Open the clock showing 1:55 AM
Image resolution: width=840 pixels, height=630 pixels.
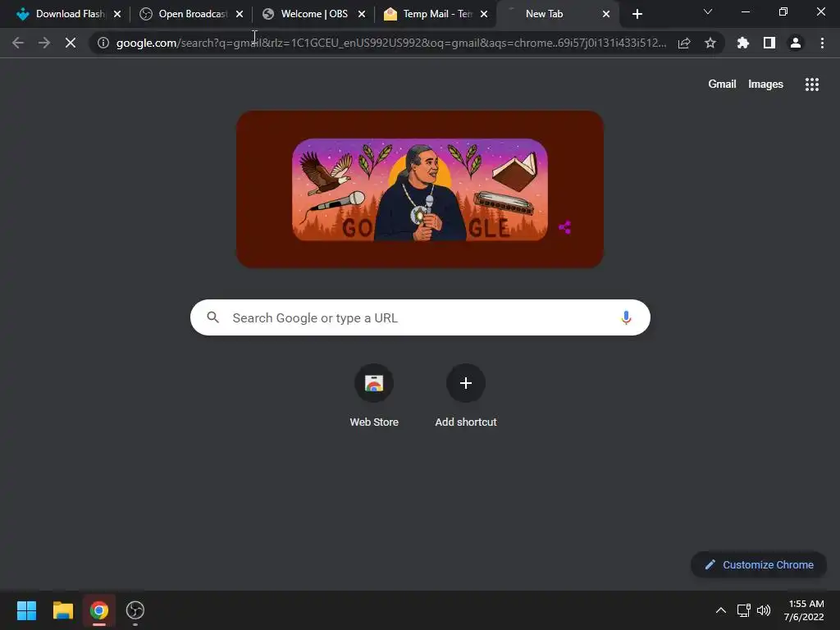pyautogui.click(x=804, y=610)
